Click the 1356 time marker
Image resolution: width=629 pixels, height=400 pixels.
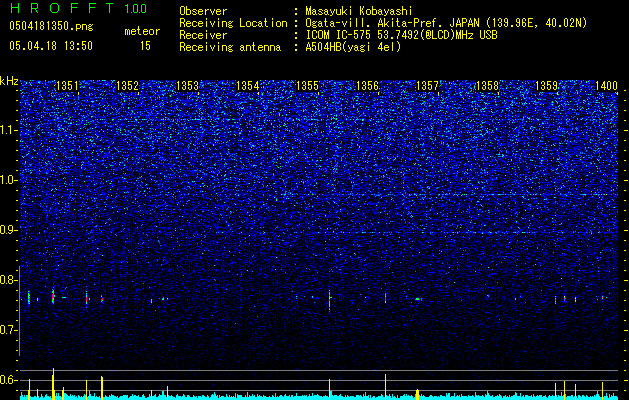coord(367,86)
